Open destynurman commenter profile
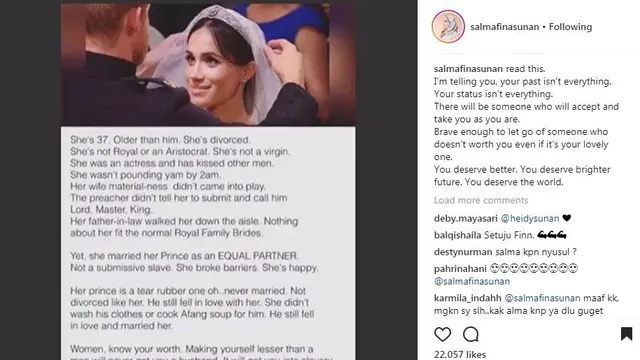The height and width of the screenshot is (360, 640). (x=463, y=252)
